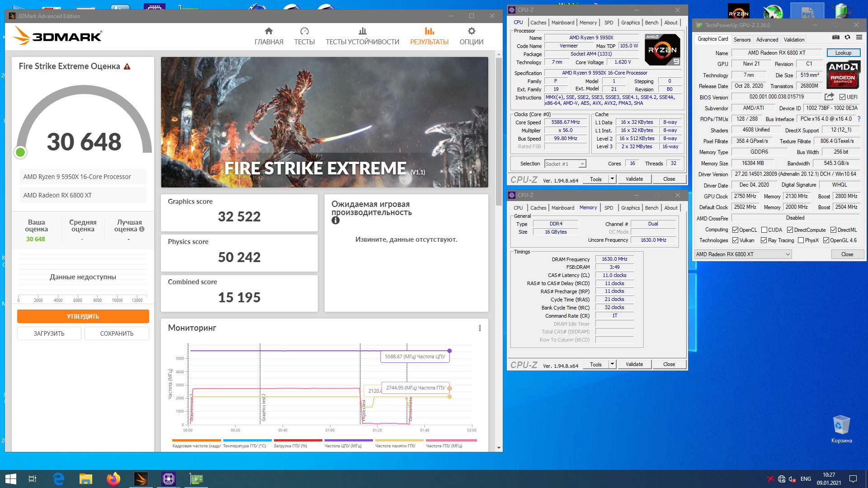Open the ГЛАВНАЯ home page in 3DMark

269,36
